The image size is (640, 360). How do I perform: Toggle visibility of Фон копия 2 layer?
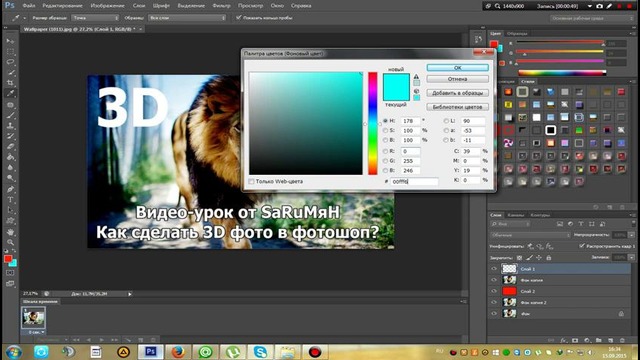click(x=494, y=302)
